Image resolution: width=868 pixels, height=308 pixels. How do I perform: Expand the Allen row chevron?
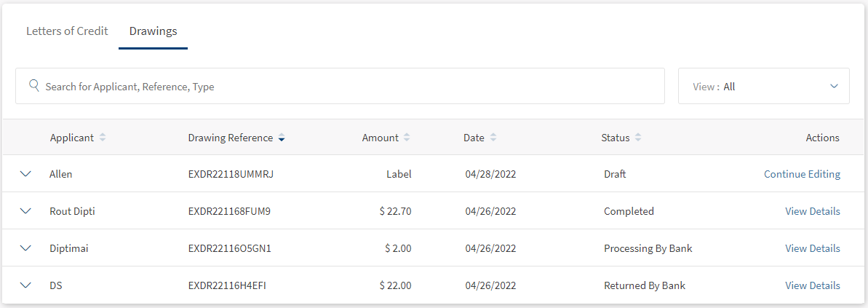(x=26, y=174)
